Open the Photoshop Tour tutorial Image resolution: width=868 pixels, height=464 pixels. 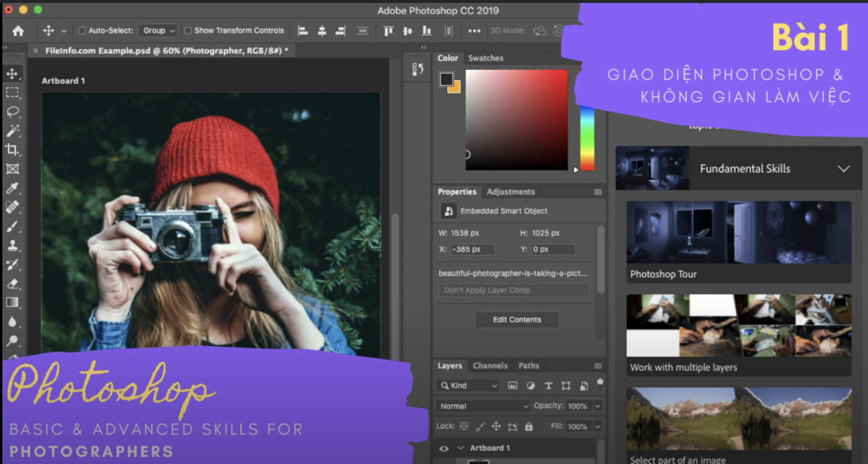(x=739, y=242)
